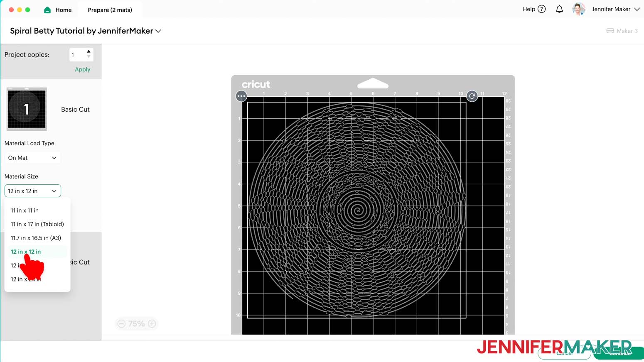Click the Jennifer Maker username
Viewport: 644px width, 362px height.
(611, 9)
